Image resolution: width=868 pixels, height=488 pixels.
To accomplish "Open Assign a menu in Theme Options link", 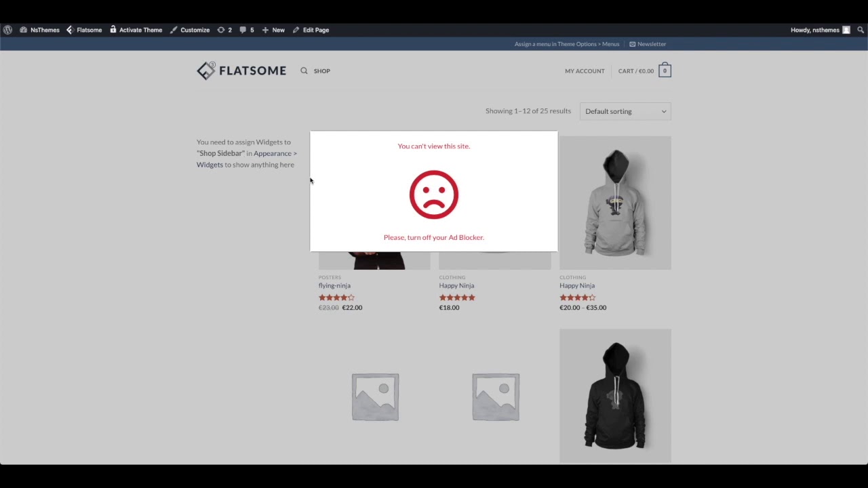I will [567, 44].
